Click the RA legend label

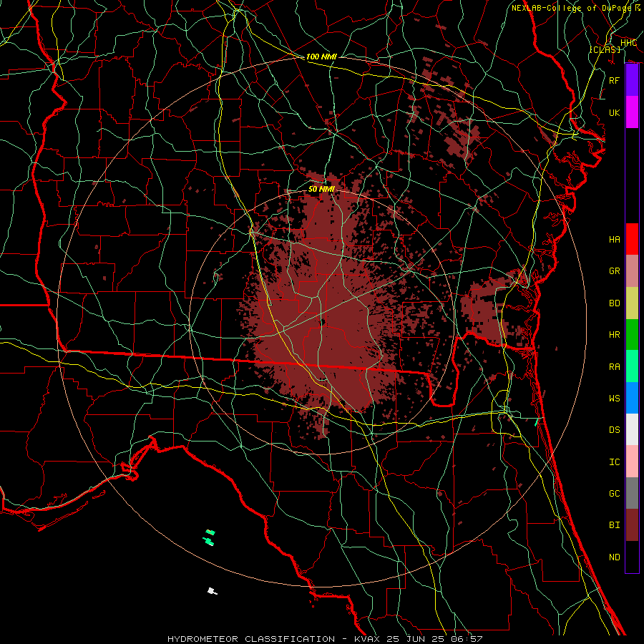pos(615,366)
